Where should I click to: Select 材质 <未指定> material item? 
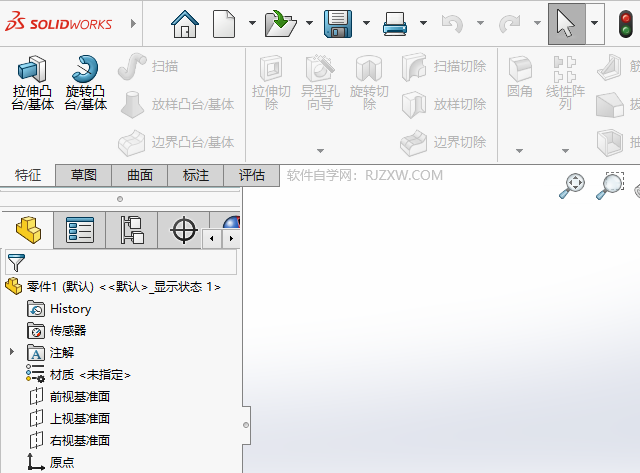pos(78,374)
